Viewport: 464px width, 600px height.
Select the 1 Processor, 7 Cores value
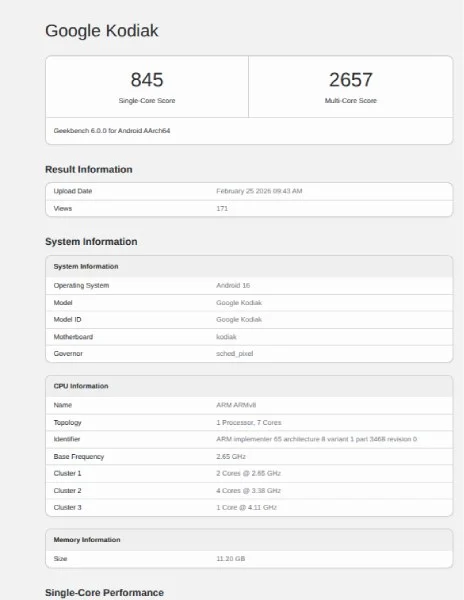(249, 422)
